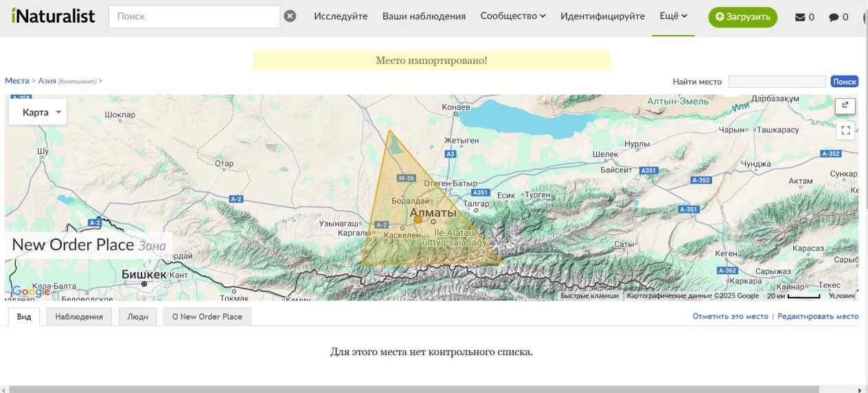The width and height of the screenshot is (868, 393).
Task: Click the Талгар label on the map
Action: click(x=477, y=204)
